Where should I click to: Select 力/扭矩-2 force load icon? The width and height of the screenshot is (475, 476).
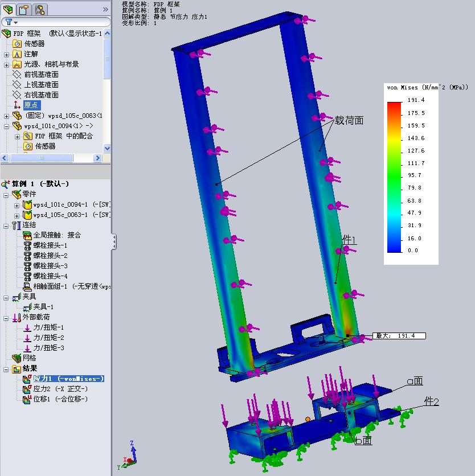pos(27,338)
